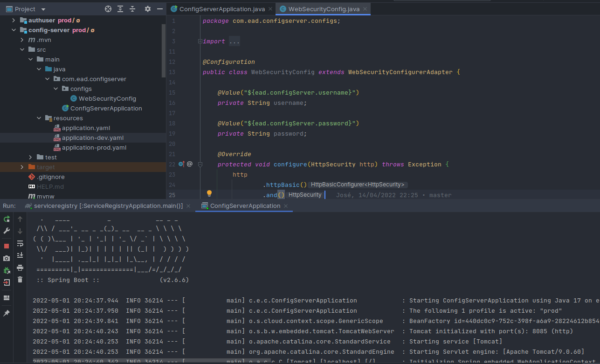Toggle soft-wrap in the console output
The height and width of the screenshot is (364, 600).
point(20,243)
